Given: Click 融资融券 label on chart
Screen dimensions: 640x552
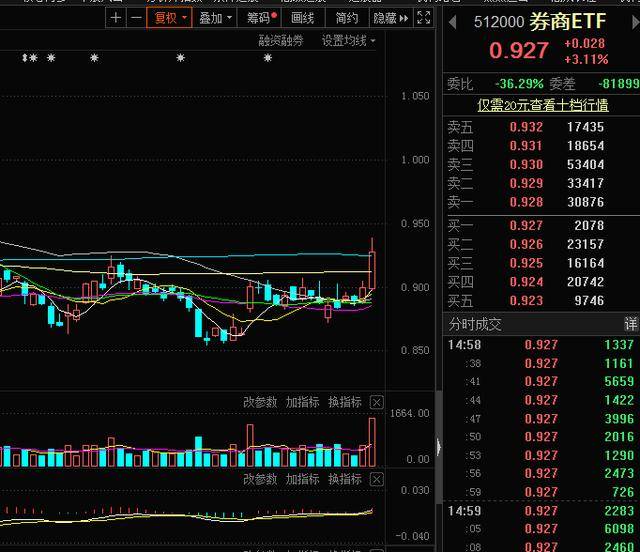Looking at the screenshot, I should tap(281, 41).
